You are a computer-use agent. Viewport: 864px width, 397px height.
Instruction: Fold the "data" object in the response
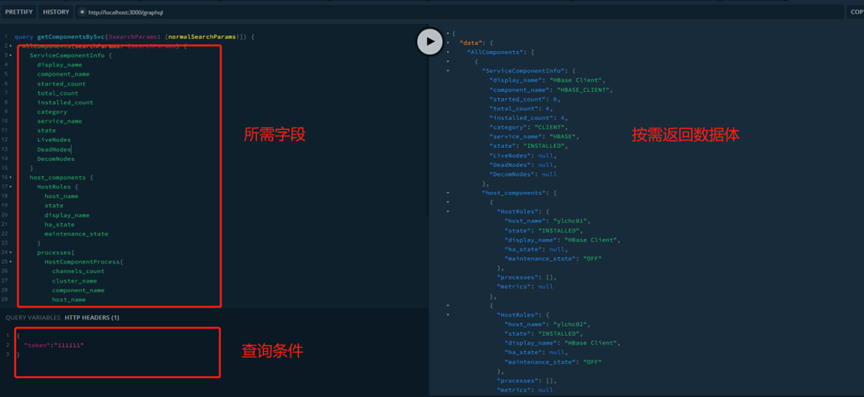point(448,42)
